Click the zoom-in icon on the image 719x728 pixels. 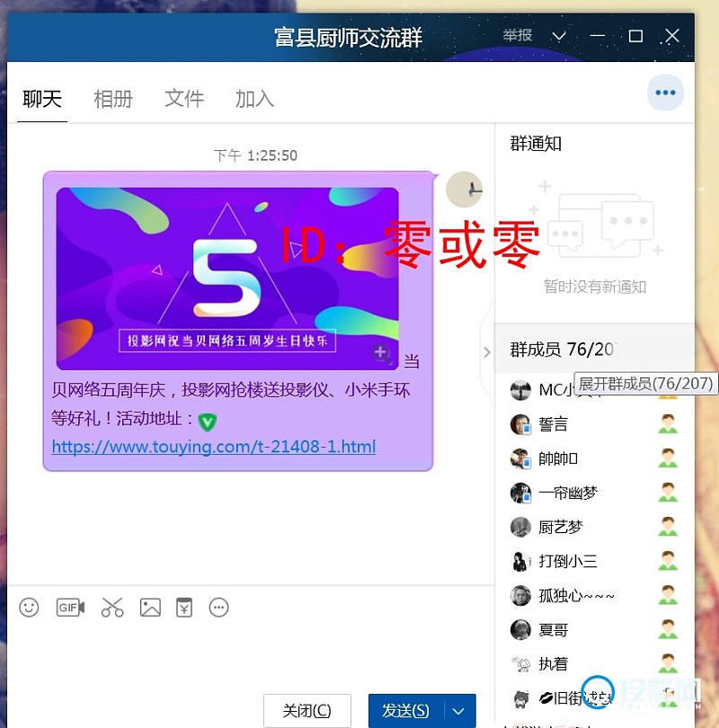coord(381,353)
